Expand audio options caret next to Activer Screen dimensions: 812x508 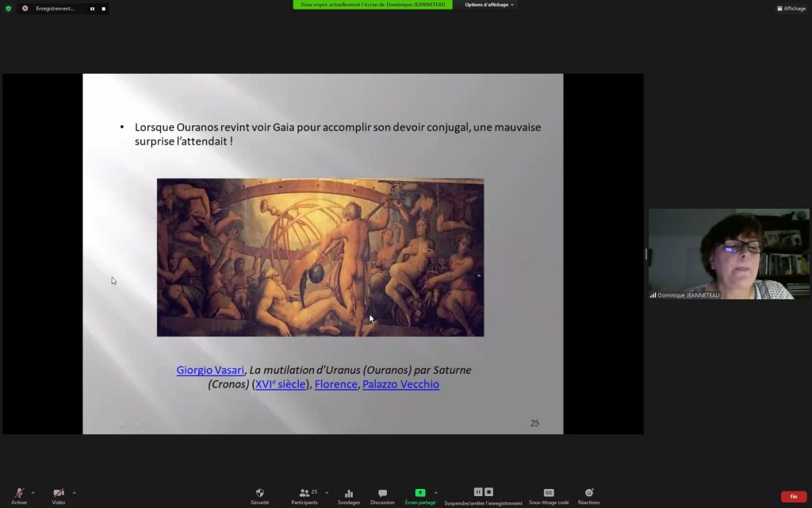[x=33, y=493]
